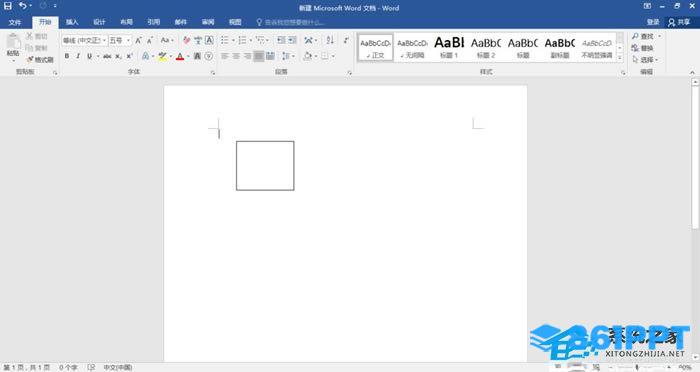Image resolution: width=700 pixels, height=372 pixels.
Task: Click the Share button
Action: 679,22
